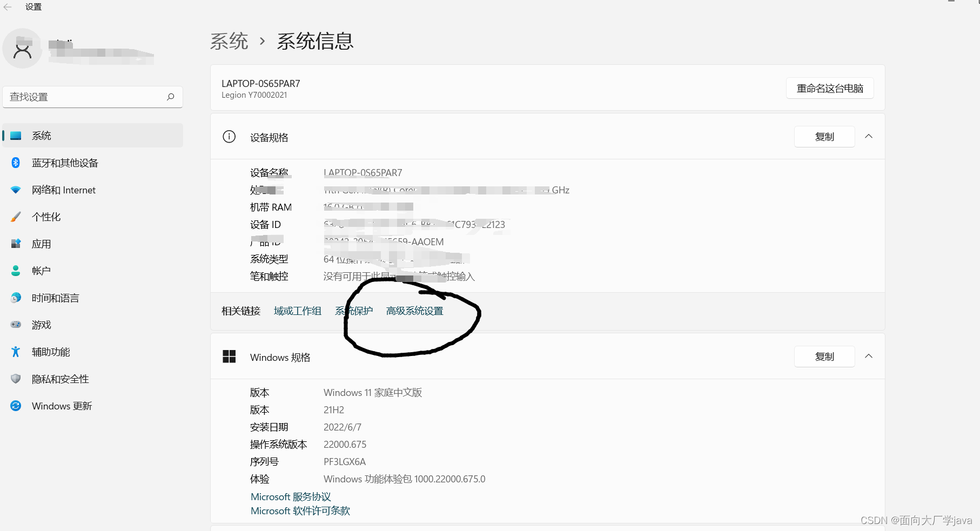Select 系统 in the sidebar
Screen dimensions: 980x531
point(93,136)
